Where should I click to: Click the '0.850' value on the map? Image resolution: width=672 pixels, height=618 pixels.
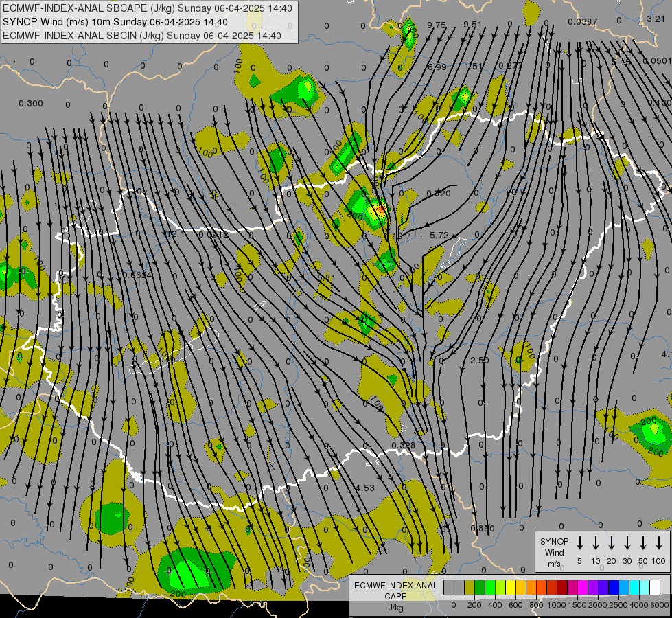click(x=482, y=528)
